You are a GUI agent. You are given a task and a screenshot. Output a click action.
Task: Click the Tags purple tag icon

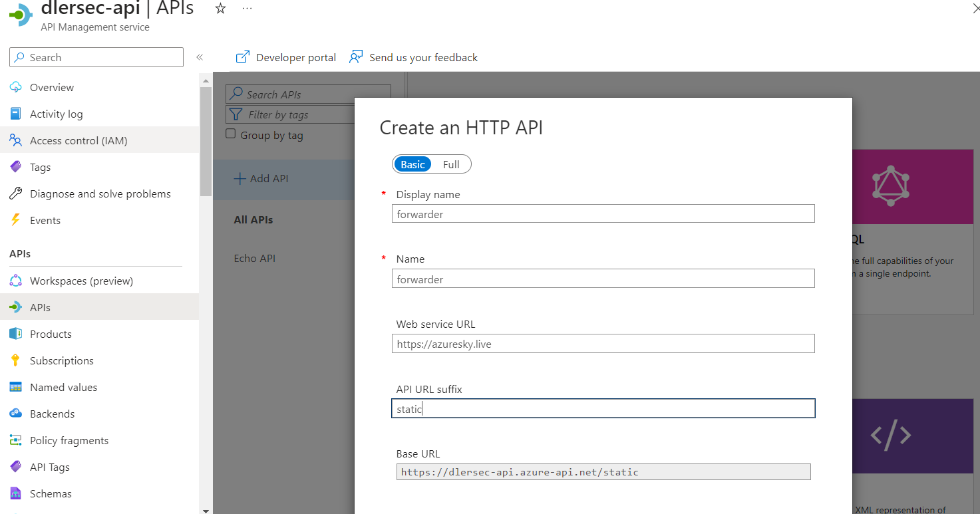tap(16, 167)
